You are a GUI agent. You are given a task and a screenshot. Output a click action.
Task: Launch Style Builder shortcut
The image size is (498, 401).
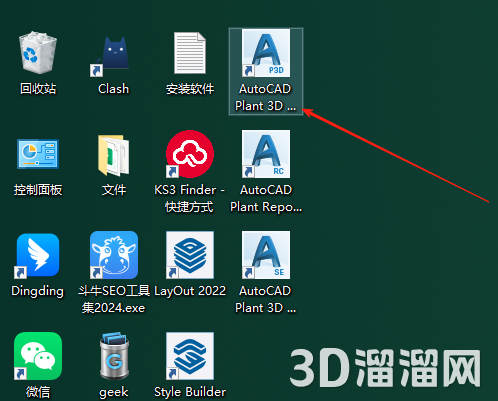(x=190, y=356)
